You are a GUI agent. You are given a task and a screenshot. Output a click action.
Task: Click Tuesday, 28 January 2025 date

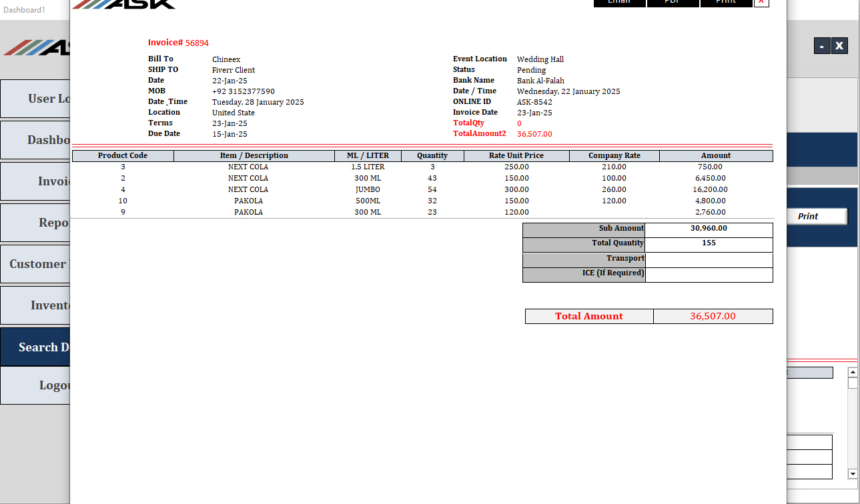[x=258, y=102]
